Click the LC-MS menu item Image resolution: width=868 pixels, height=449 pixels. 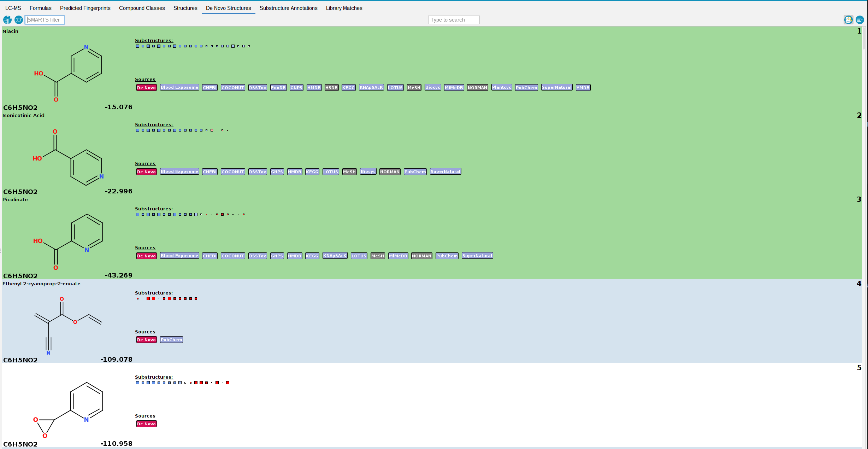(x=13, y=8)
